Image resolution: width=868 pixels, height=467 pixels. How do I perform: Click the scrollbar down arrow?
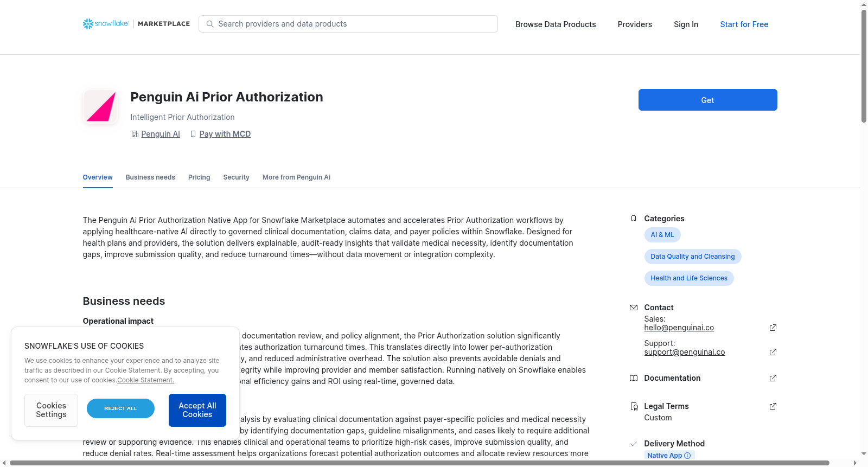tap(864, 454)
